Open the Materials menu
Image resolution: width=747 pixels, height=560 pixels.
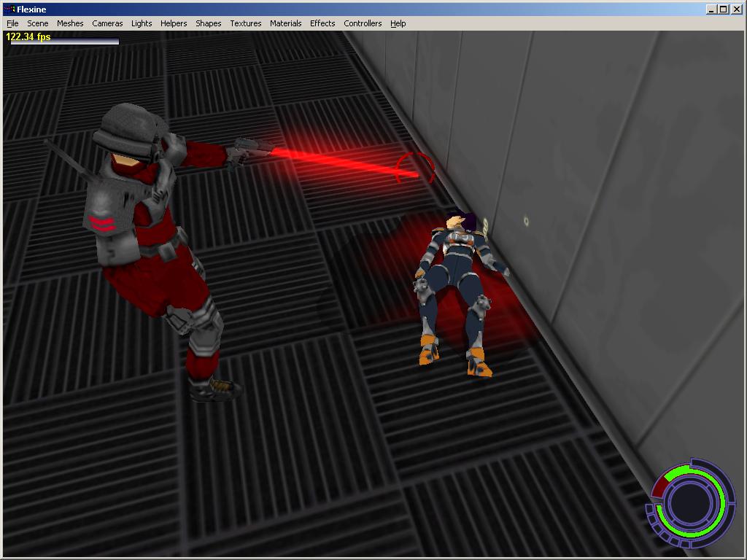tap(285, 23)
